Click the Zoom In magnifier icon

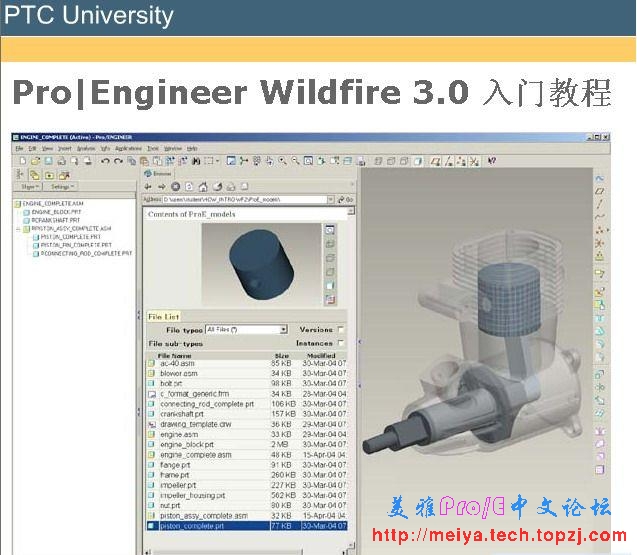(x=282, y=161)
